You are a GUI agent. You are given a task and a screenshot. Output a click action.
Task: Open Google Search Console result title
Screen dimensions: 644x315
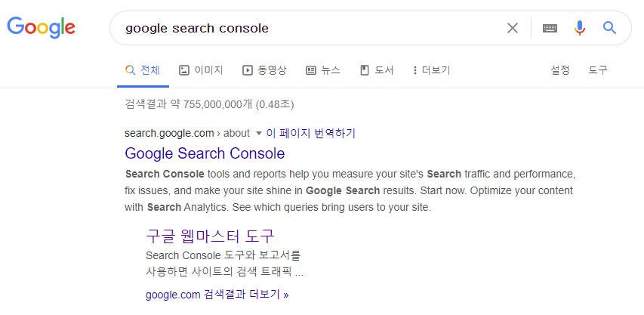pyautogui.click(x=205, y=153)
